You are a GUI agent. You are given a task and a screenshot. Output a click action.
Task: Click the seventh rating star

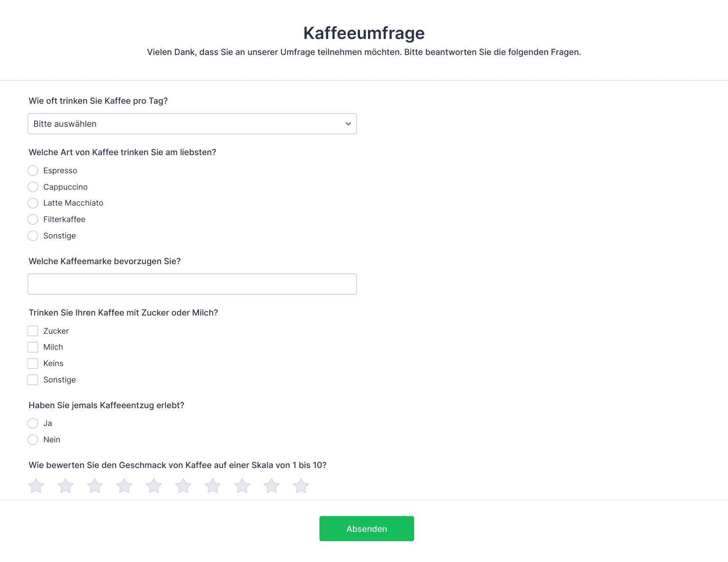tap(213, 486)
